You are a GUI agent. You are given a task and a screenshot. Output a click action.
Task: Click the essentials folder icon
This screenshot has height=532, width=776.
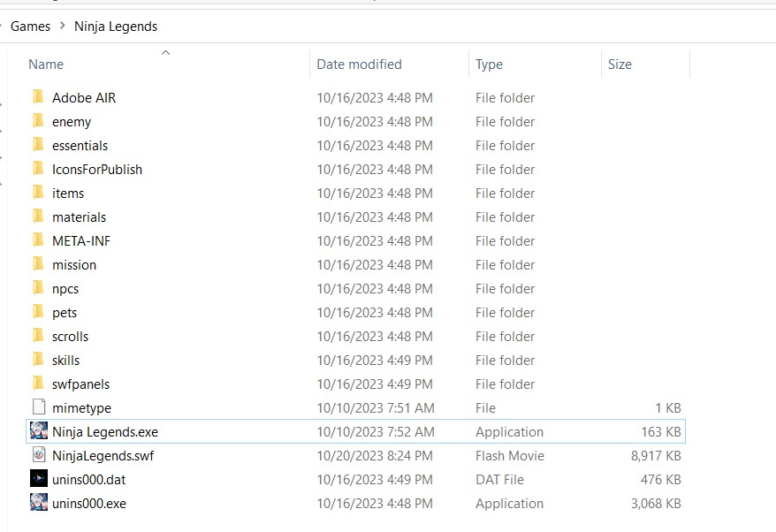tap(38, 145)
